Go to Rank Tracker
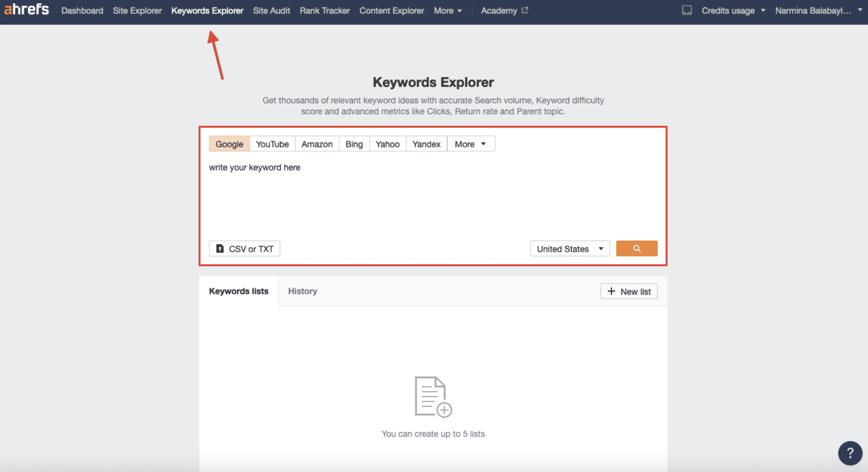The image size is (868, 472). 324,11
